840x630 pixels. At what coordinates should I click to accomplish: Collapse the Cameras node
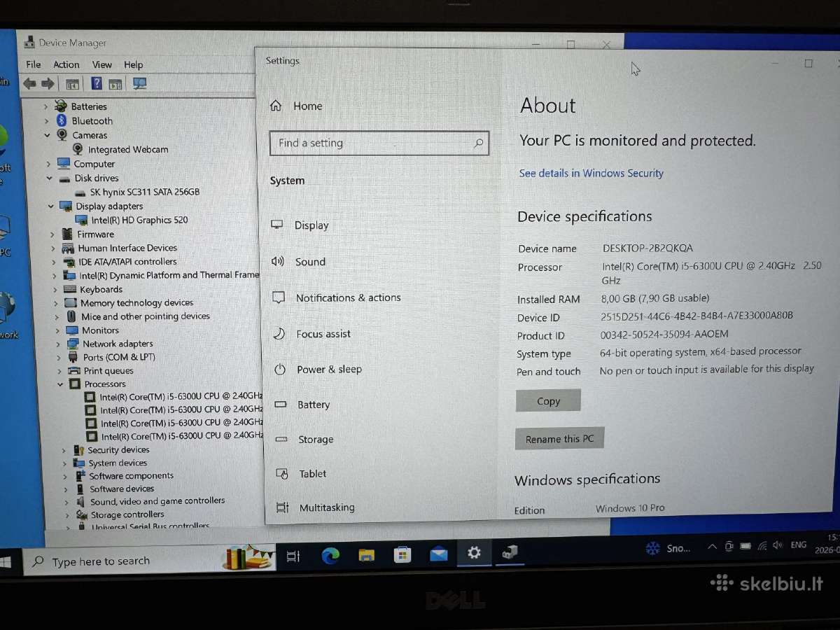click(x=47, y=135)
